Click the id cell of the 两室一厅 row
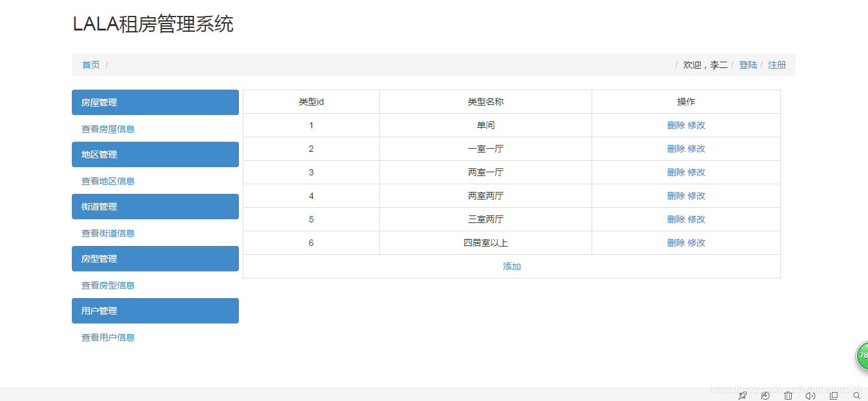Viewport: 868px width, 401px height. click(x=311, y=172)
